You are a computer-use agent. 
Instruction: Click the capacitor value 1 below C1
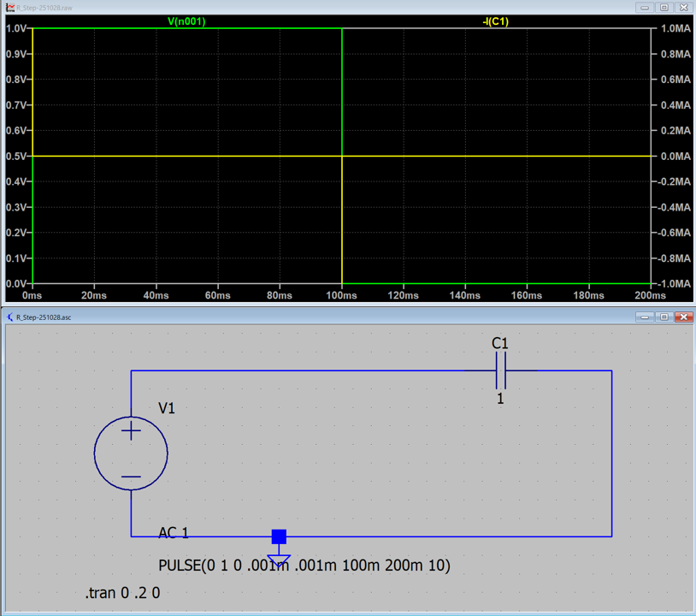(x=500, y=398)
